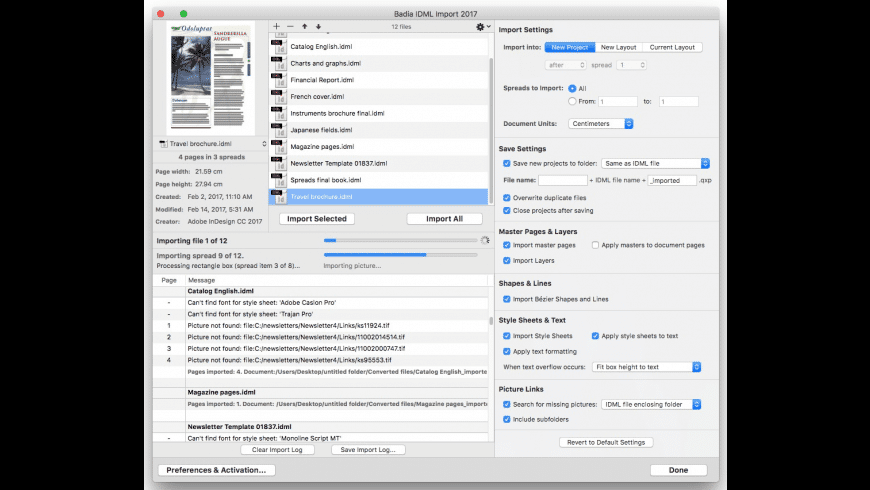Open the gear actions menu
Image resolution: width=870 pixels, height=490 pixels.
483,26
